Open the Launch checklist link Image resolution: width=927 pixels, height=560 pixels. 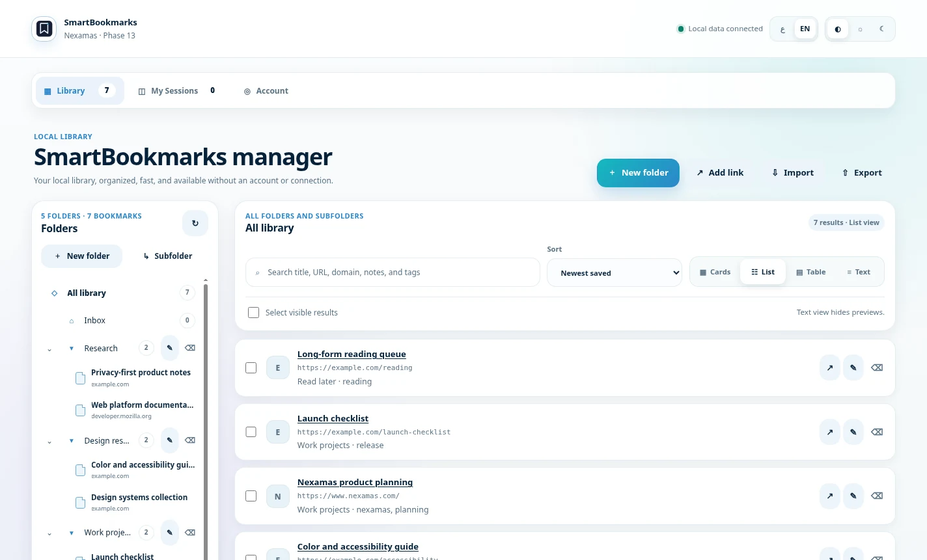coord(333,419)
